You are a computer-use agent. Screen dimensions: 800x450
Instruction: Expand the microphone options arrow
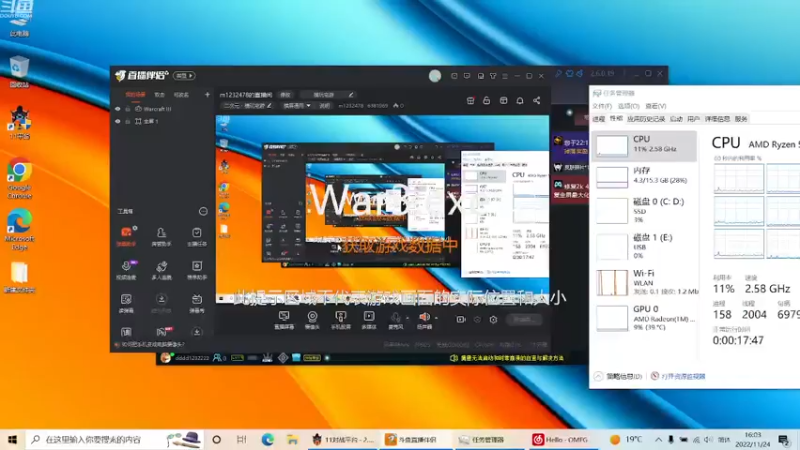click(x=407, y=318)
